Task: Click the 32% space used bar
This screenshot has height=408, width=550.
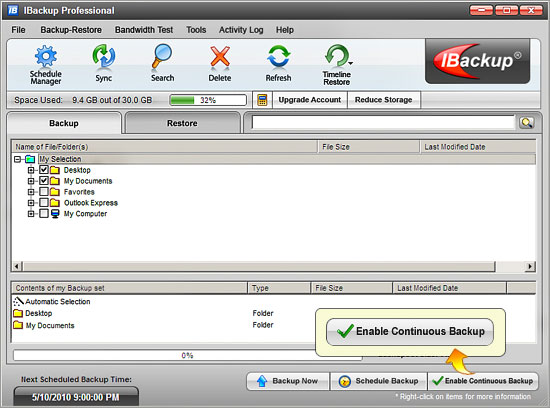Action: [208, 100]
